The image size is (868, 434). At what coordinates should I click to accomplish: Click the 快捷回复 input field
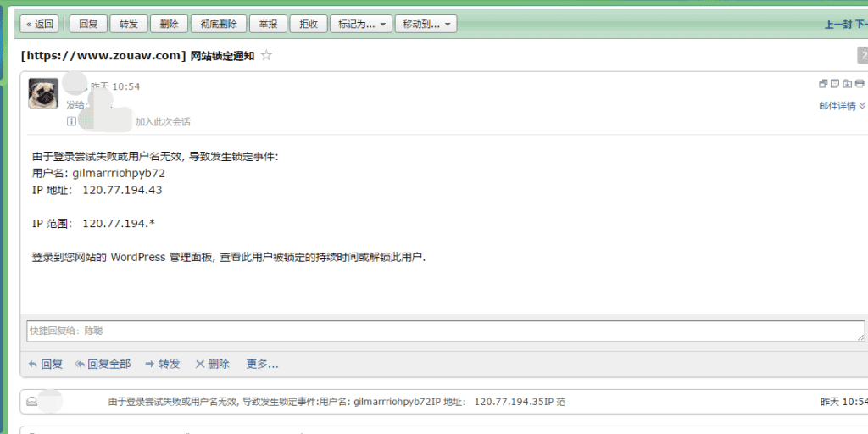pyautogui.click(x=445, y=331)
